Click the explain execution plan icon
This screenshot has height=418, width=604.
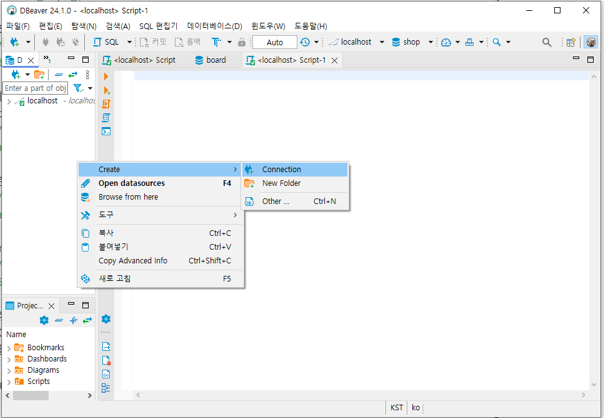(x=106, y=118)
